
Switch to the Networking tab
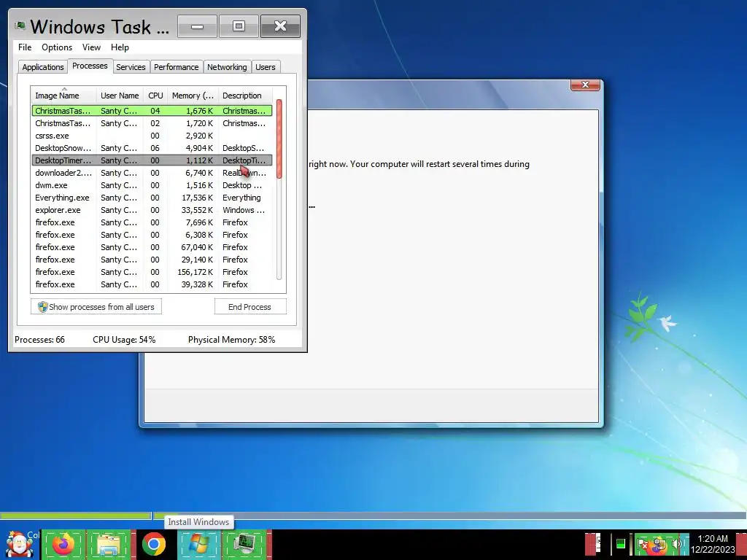227,67
